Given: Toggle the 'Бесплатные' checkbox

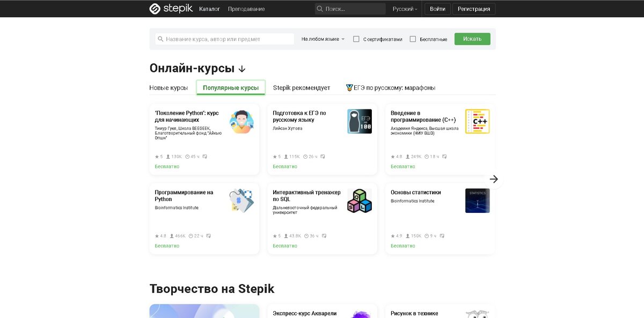Looking at the screenshot, I should [413, 39].
